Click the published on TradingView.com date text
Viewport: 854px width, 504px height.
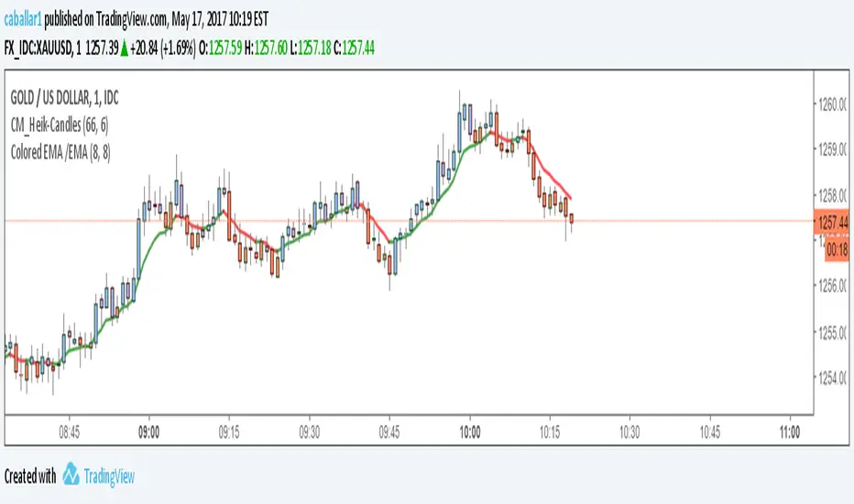click(157, 19)
